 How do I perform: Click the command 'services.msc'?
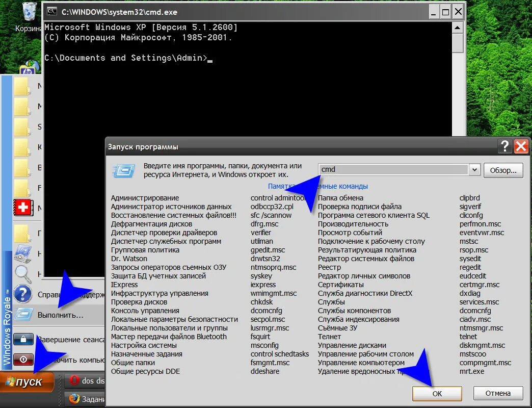[x=479, y=302]
